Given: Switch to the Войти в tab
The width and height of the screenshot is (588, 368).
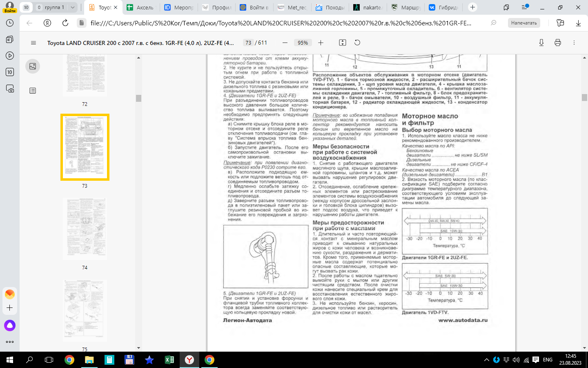Looking at the screenshot, I should pyautogui.click(x=254, y=7).
